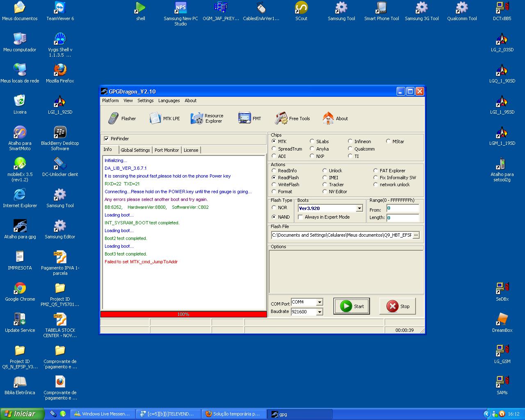Select Smart Phone Tool desktop icon
The width and height of the screenshot is (525, 420).
tap(381, 11)
